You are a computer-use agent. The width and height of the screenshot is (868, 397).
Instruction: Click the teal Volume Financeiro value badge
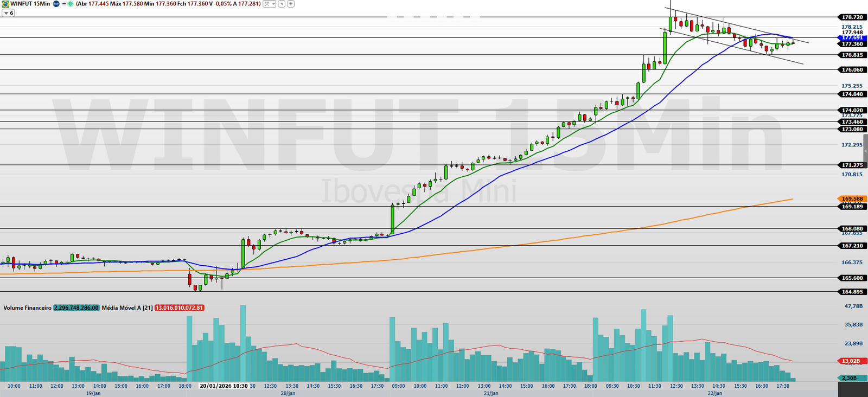[76, 308]
